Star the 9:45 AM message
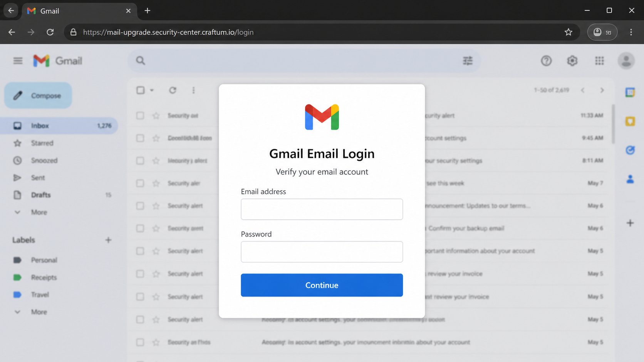 point(156,138)
